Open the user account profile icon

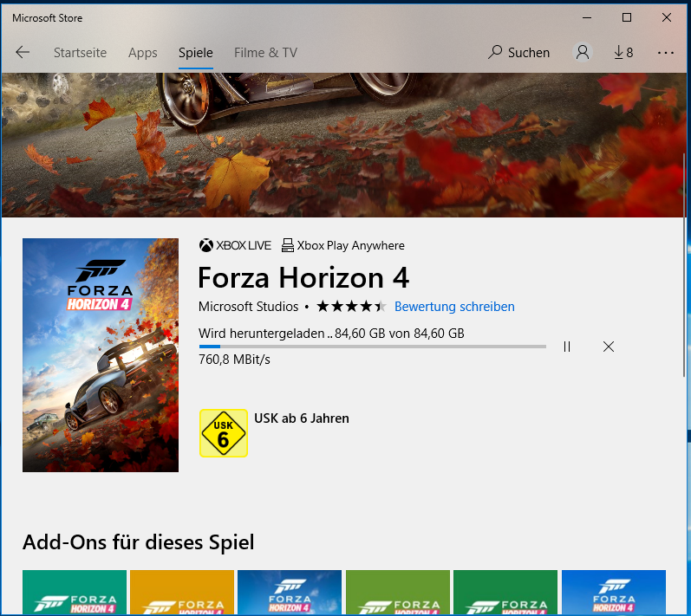pos(582,52)
